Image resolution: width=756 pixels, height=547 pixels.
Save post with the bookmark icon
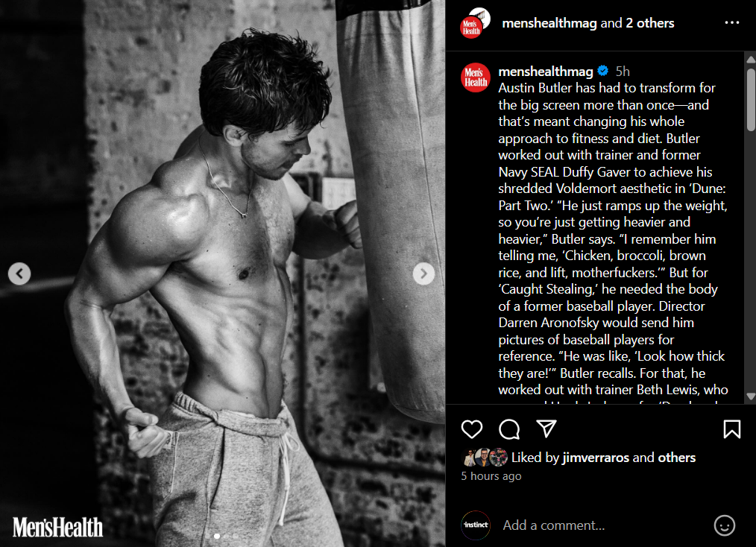click(731, 429)
